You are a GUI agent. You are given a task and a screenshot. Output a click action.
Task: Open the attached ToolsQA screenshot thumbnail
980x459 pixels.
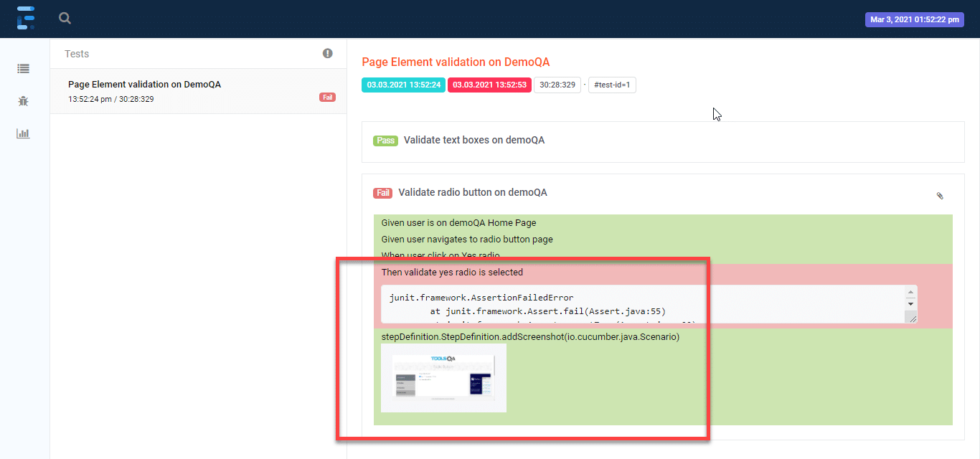click(443, 378)
